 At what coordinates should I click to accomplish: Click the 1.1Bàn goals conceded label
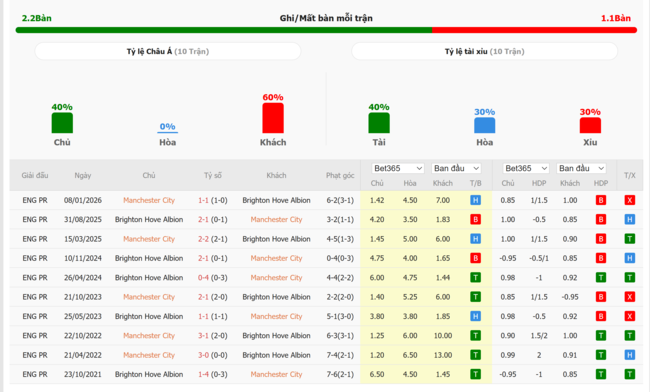[x=616, y=18]
